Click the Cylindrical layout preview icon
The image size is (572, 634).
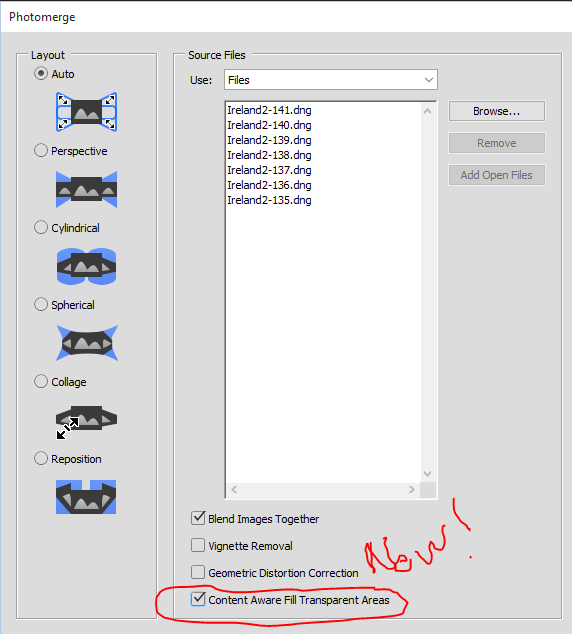87,266
